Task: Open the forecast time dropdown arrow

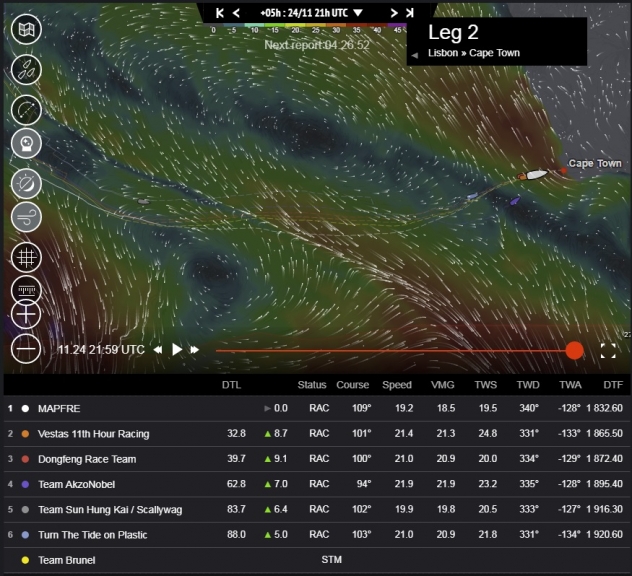Action: [x=358, y=13]
